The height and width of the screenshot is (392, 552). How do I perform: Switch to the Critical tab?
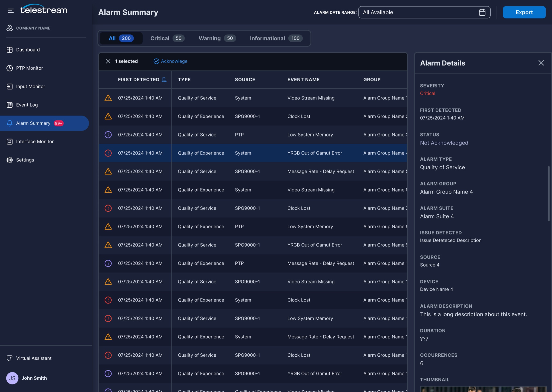tap(167, 38)
